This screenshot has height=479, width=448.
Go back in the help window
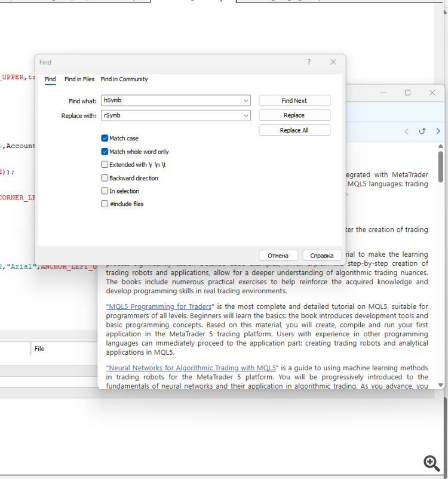click(406, 131)
